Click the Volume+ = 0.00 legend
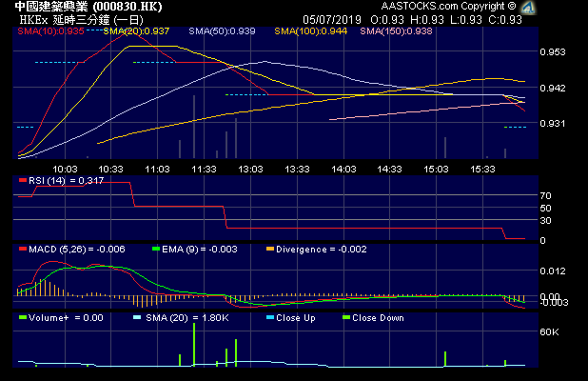 pyautogui.click(x=66, y=318)
